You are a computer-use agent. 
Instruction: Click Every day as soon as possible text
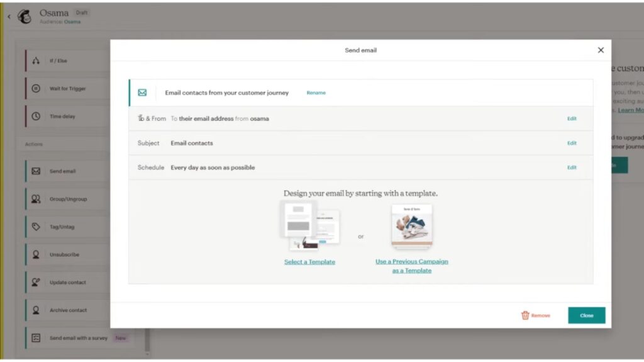pos(213,167)
